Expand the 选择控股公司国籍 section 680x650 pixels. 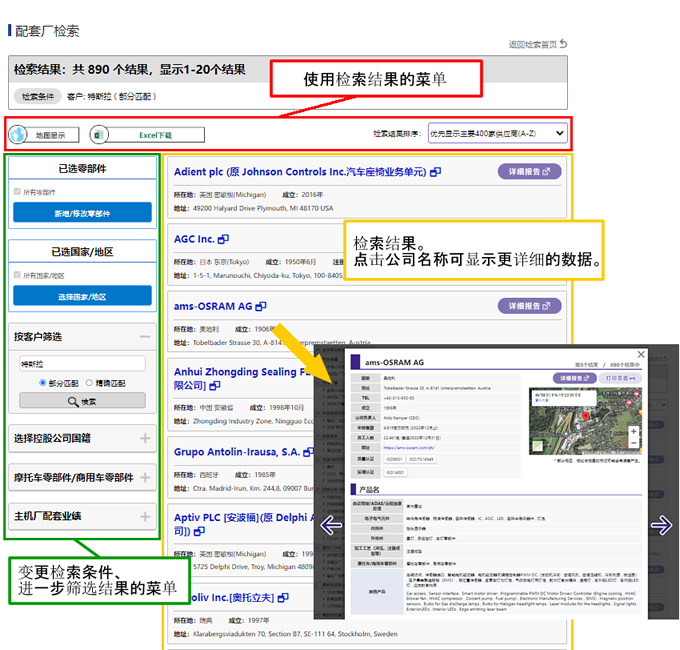pyautogui.click(x=145, y=438)
